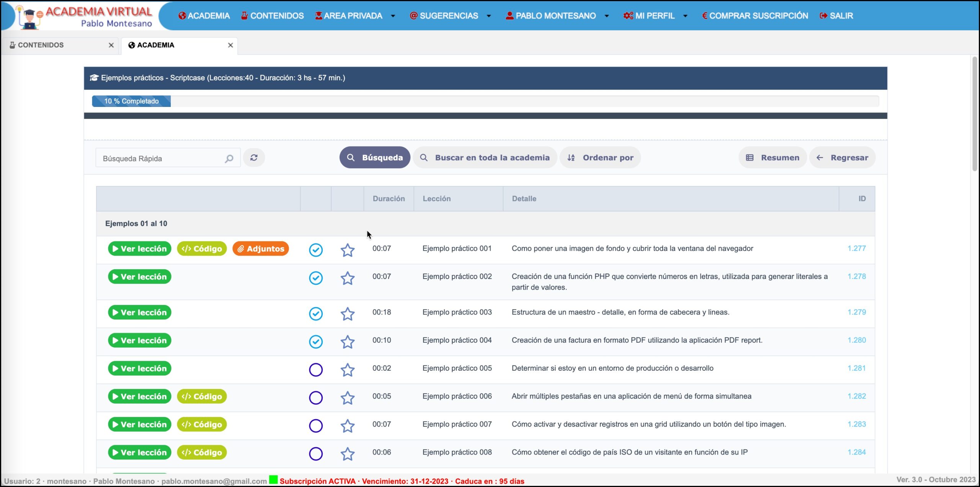The height and width of the screenshot is (487, 980).
Task: Open Código for Ejemplo práctico 007
Action: coord(202,424)
